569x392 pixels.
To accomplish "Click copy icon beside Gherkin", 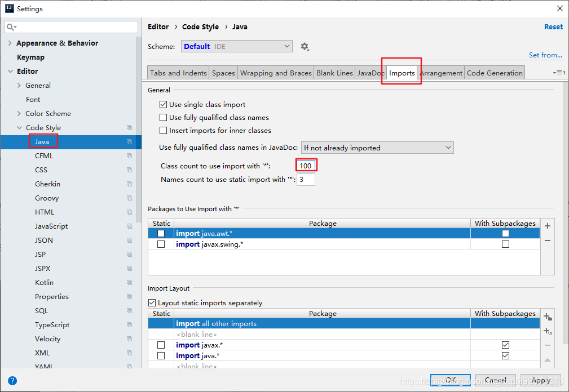I will (129, 184).
